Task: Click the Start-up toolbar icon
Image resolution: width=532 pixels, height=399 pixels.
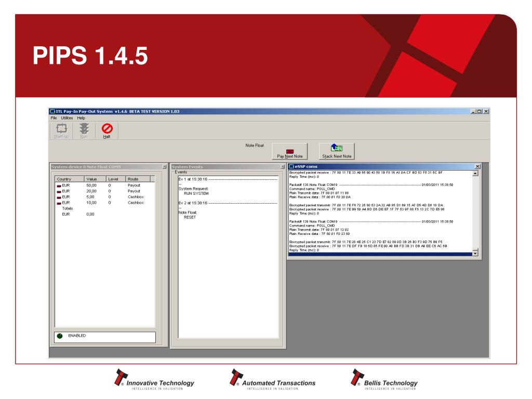Action: pos(61,130)
